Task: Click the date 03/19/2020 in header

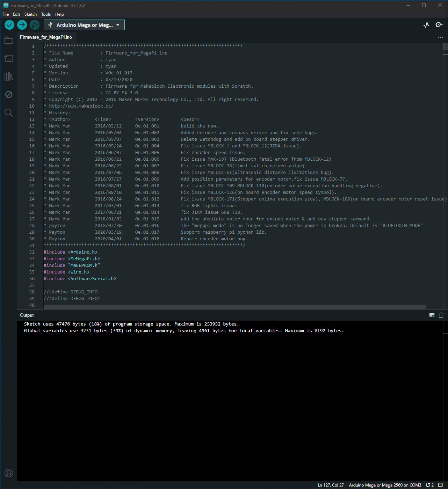Action: click(119, 80)
